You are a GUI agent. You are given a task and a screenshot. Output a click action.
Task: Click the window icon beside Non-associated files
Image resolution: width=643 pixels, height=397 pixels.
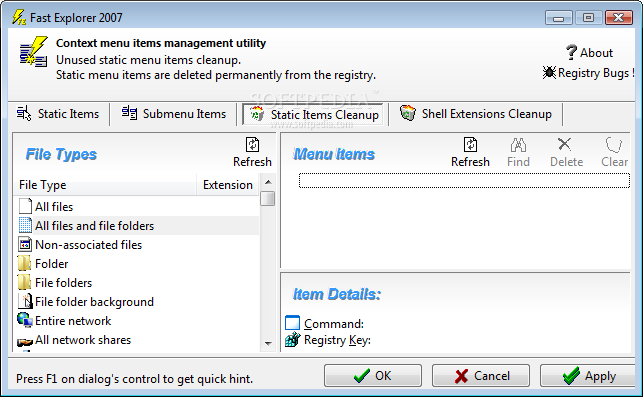[25, 245]
